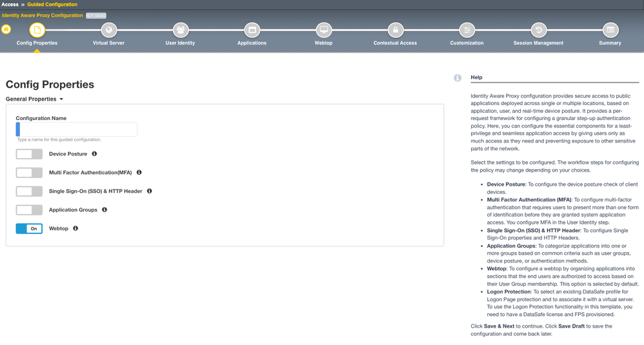Click the Config Properties step label
Viewport: 644px width, 345px height.
coord(37,43)
